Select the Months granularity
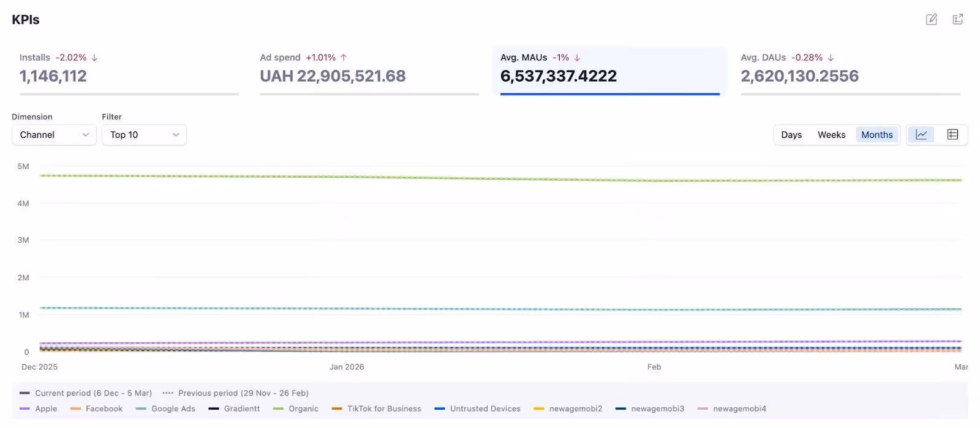This screenshot has width=980, height=428. click(x=877, y=135)
